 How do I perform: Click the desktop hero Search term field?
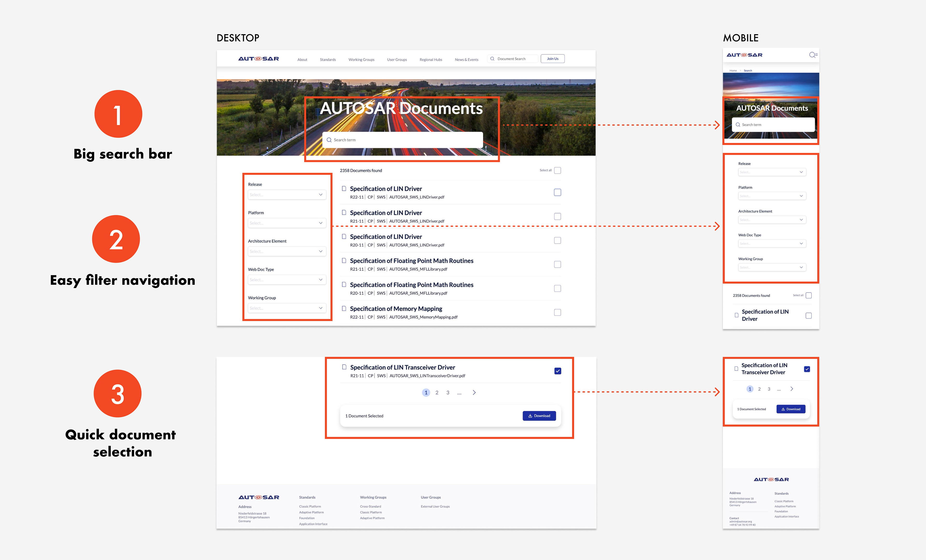click(x=402, y=140)
